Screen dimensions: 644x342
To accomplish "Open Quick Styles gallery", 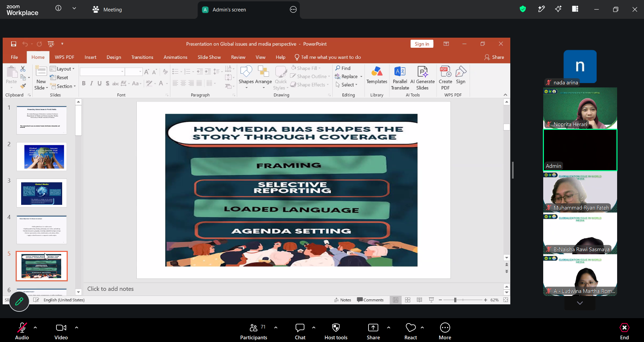I will point(281,77).
